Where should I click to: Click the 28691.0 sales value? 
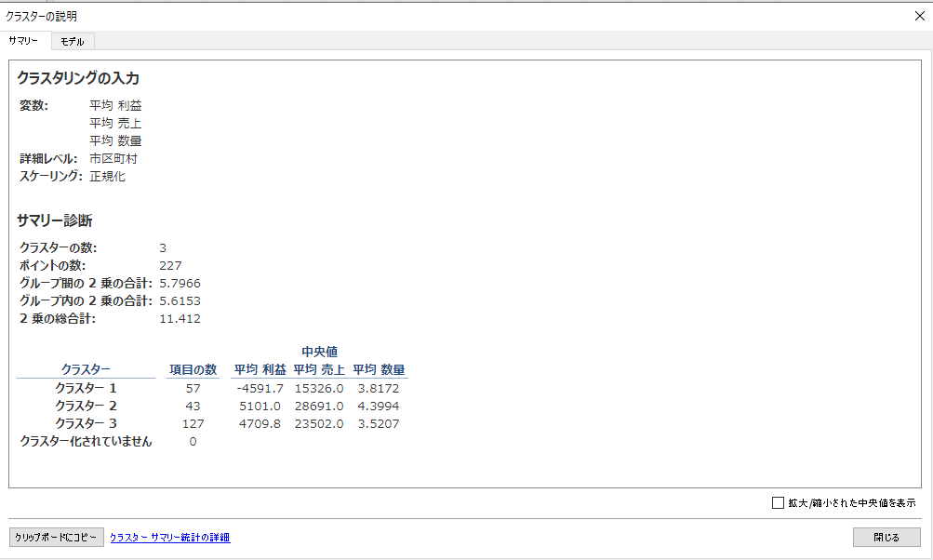pos(320,406)
